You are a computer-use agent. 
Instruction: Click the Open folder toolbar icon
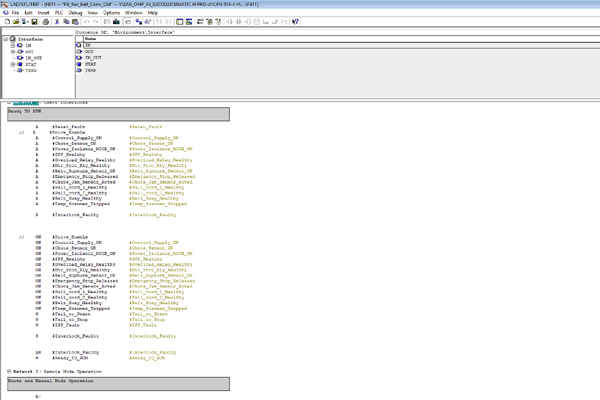(x=16, y=22)
